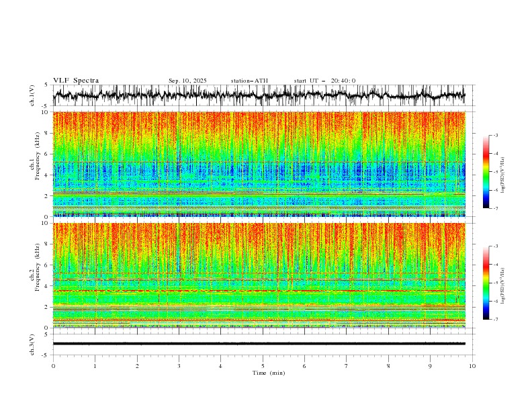Image resolution: width=532 pixels, height=411 pixels.
Task: Click time axis tick label "5"
Action: (263, 366)
